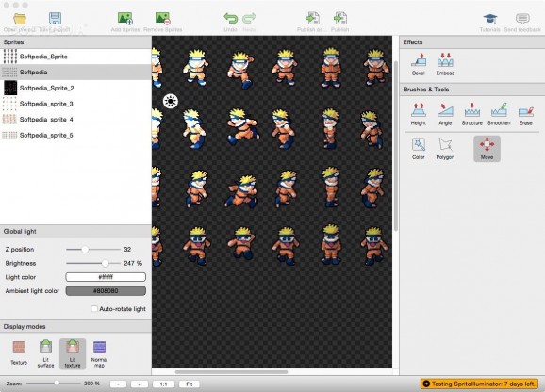Click the trial 7 days left notice

click(480, 384)
